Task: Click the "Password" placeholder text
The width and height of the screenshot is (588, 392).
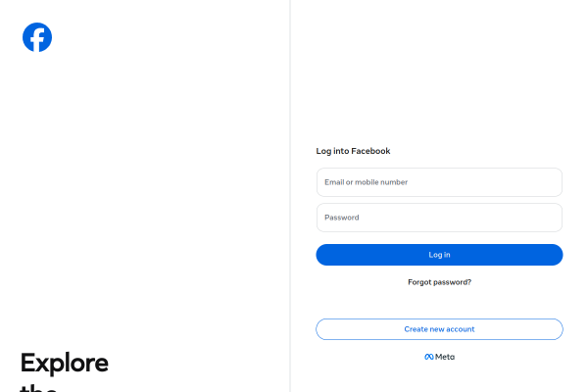Action: click(342, 218)
